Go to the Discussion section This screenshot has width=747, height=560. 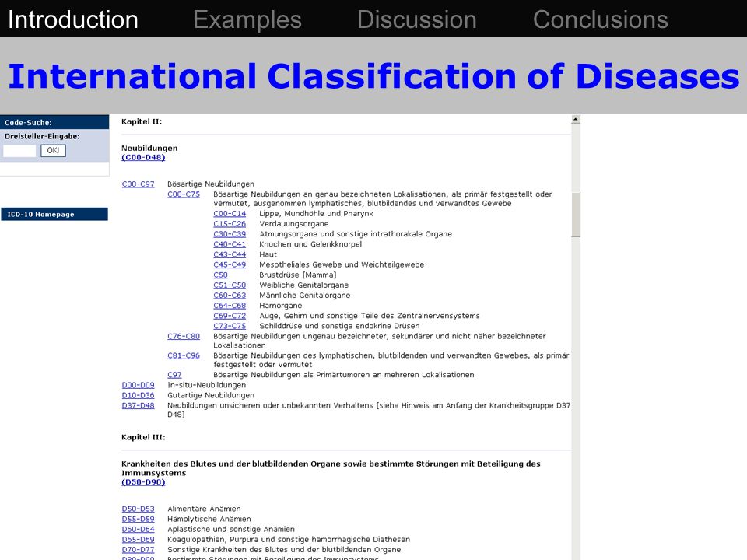(417, 19)
